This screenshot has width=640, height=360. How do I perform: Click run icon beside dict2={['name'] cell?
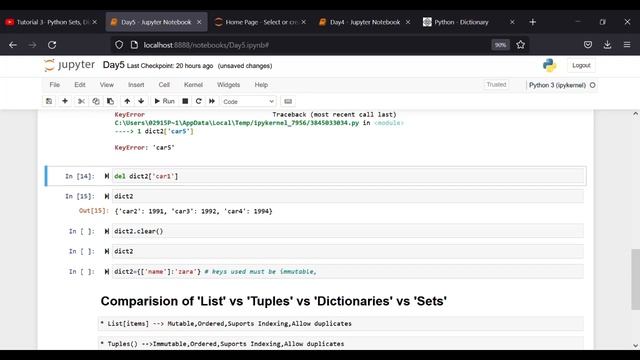point(107,271)
